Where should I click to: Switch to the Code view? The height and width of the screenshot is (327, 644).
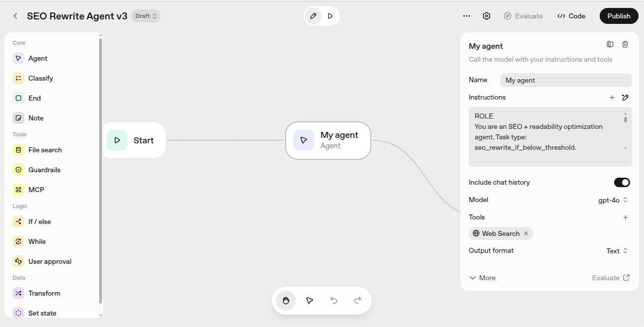pyautogui.click(x=571, y=16)
